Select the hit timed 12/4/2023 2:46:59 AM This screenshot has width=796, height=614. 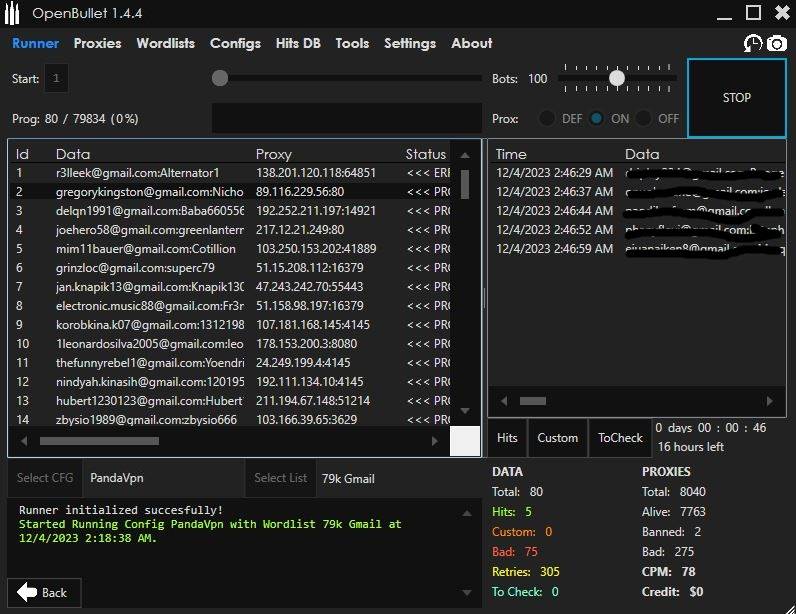point(638,248)
